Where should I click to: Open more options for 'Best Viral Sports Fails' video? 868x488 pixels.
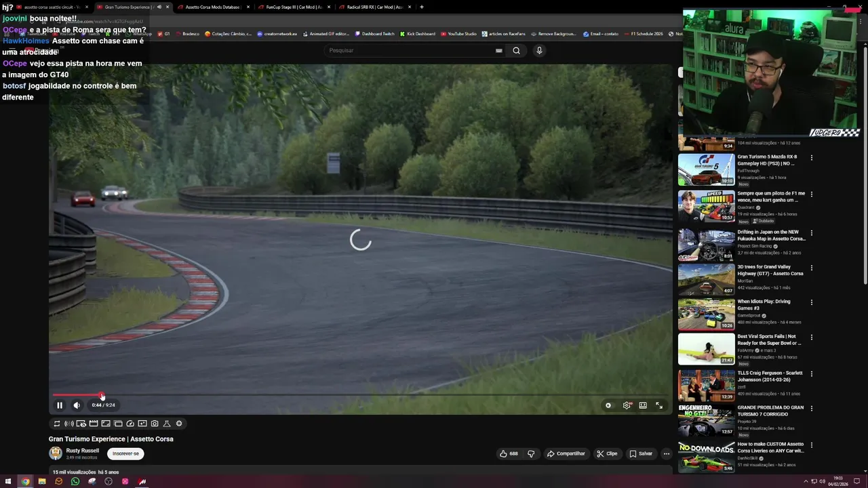coord(811,337)
